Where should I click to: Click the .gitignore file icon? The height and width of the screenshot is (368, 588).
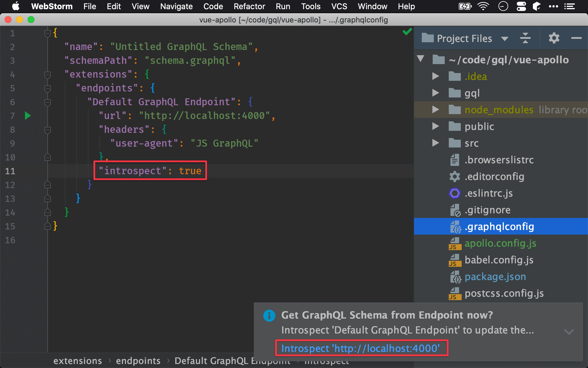455,210
